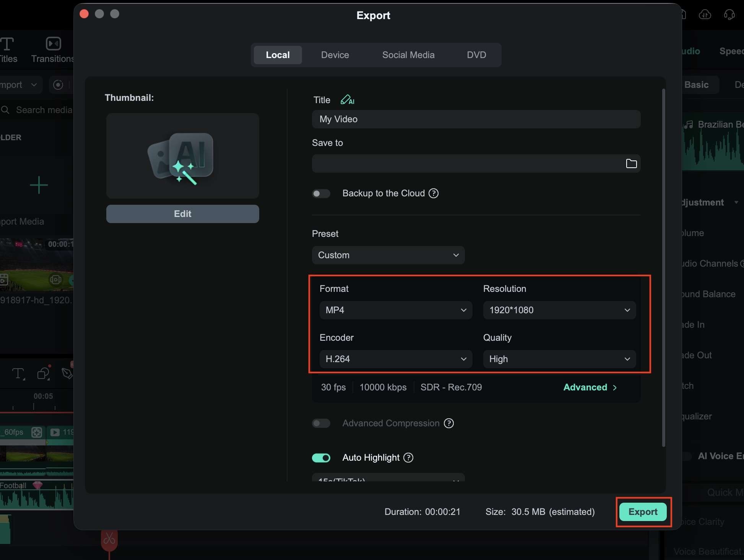Click the 00:05 mark on timeline ruler
Image resolution: width=744 pixels, height=560 pixels.
pyautogui.click(x=43, y=396)
